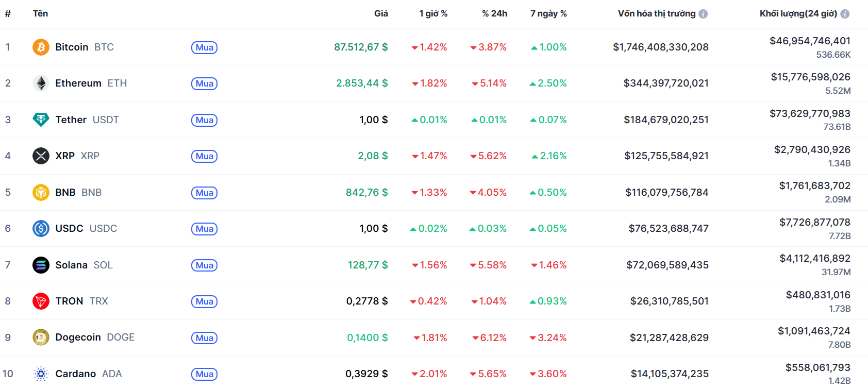Sort the table by Giá column
This screenshot has height=389, width=868.
point(381,14)
